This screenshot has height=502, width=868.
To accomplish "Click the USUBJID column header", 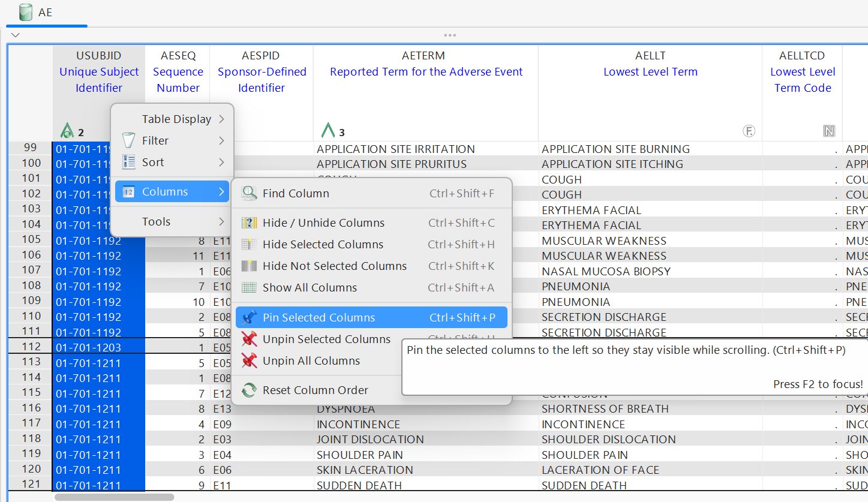I will point(99,93).
